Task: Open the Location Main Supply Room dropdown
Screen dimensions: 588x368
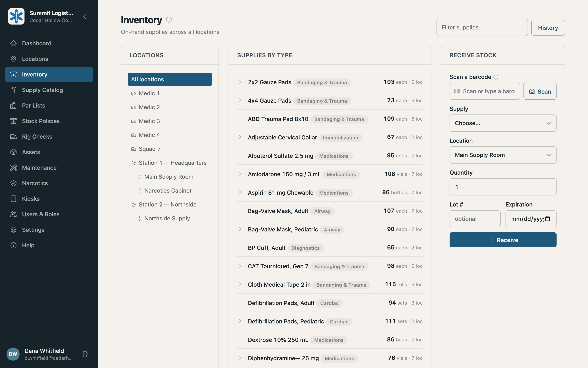Action: point(503,155)
